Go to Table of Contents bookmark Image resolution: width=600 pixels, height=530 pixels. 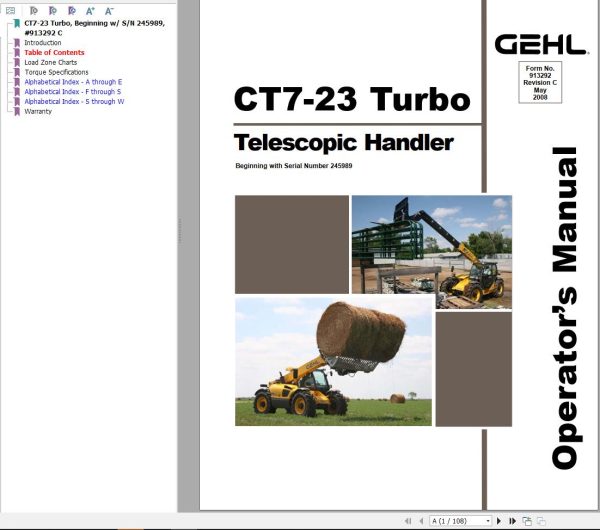(x=54, y=52)
